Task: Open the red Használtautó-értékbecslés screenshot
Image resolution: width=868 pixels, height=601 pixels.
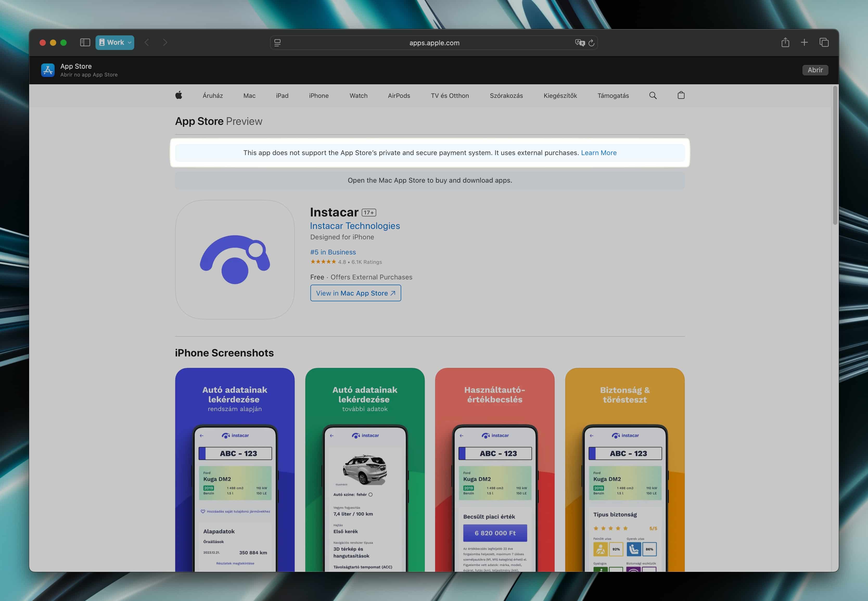Action: click(494, 470)
